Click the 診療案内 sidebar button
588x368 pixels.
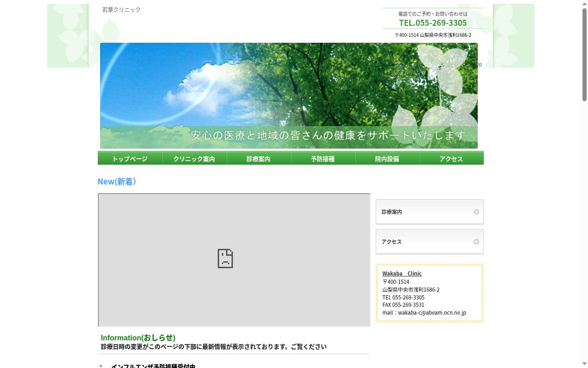click(430, 212)
